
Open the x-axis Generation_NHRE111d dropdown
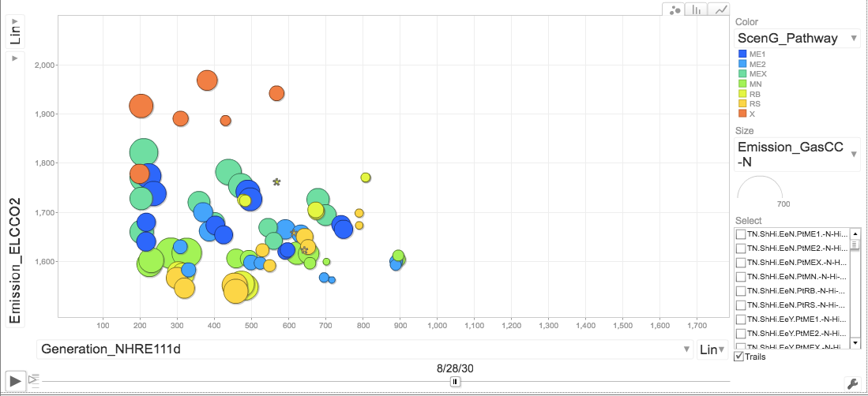365,349
